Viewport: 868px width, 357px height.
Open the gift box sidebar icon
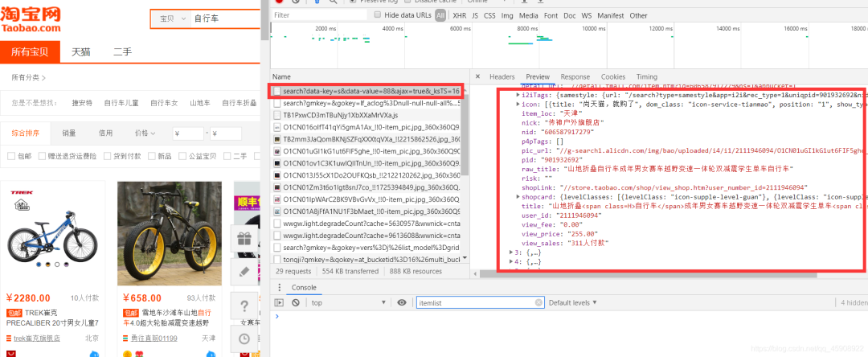tap(244, 239)
